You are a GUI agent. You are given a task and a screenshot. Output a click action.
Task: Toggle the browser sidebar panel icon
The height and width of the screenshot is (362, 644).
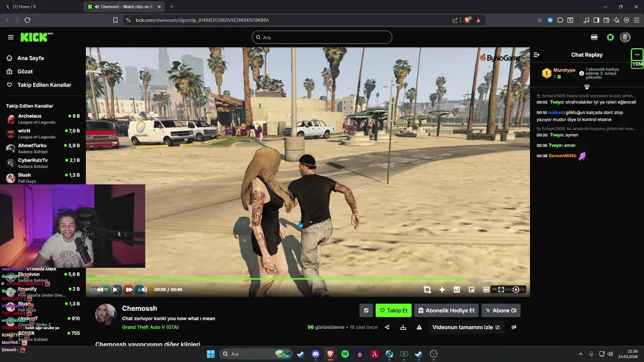(596, 20)
